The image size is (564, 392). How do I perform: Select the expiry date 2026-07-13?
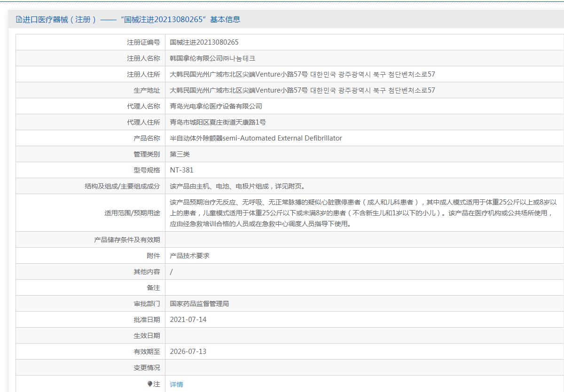click(x=188, y=352)
